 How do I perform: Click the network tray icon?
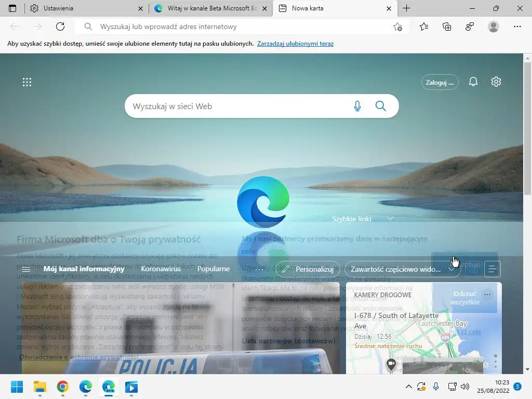click(452, 387)
